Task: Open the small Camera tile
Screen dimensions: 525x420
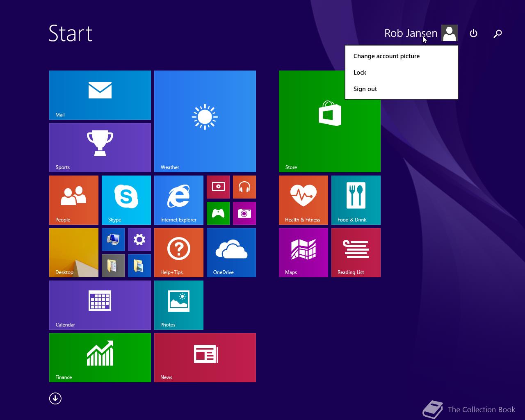Action: tap(244, 213)
